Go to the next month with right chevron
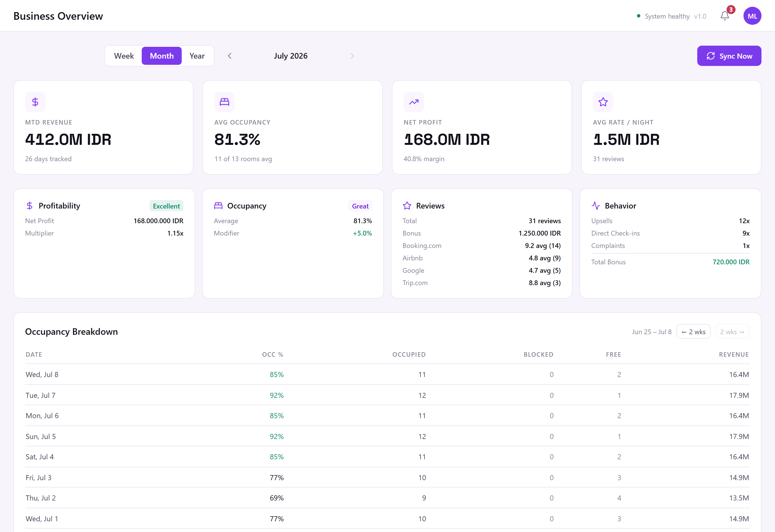Viewport: 775px width, 532px height. click(x=352, y=56)
